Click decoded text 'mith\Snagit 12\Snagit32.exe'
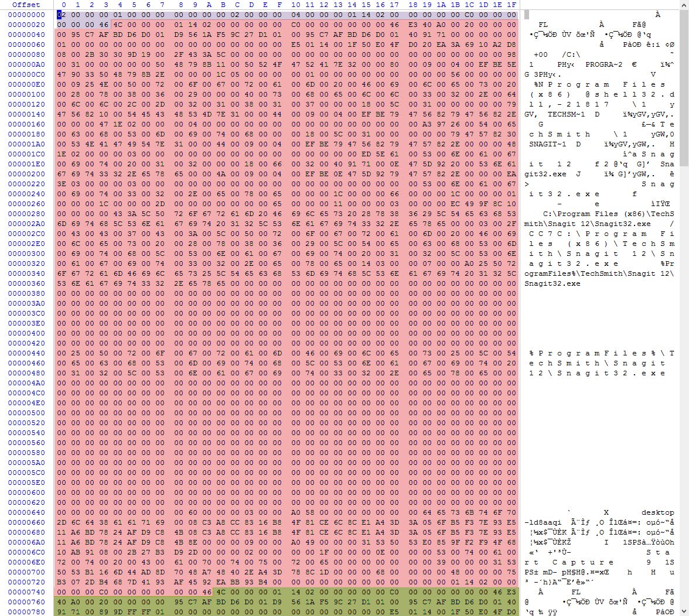Screen dimensions: 689x616 (x=588, y=224)
